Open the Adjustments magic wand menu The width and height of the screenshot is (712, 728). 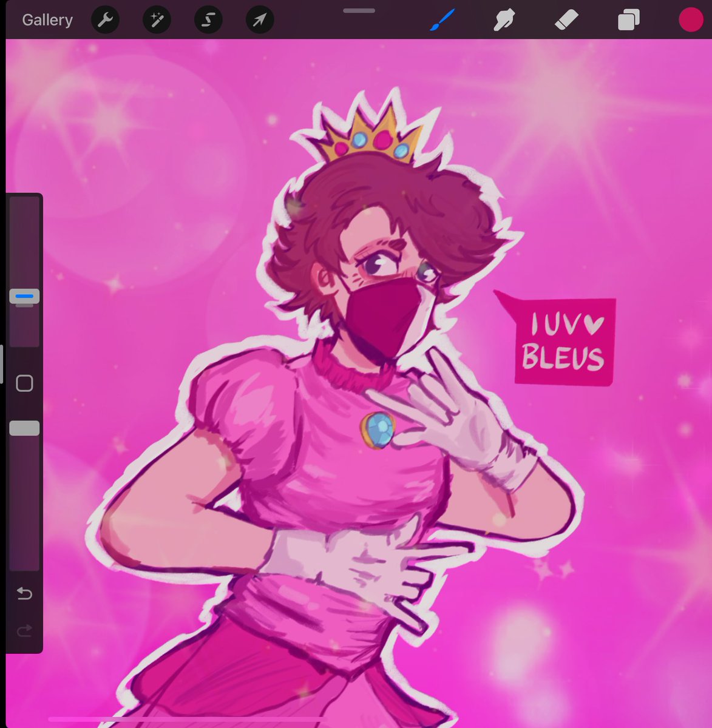point(157,21)
